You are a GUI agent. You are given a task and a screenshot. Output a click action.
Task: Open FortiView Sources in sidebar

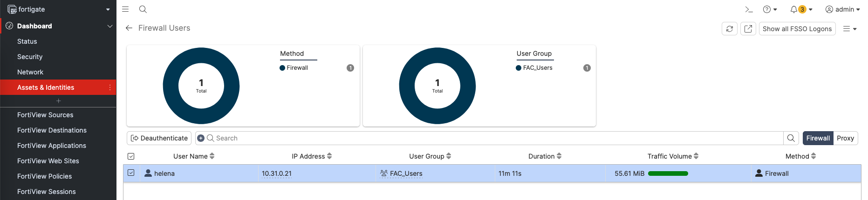45,115
